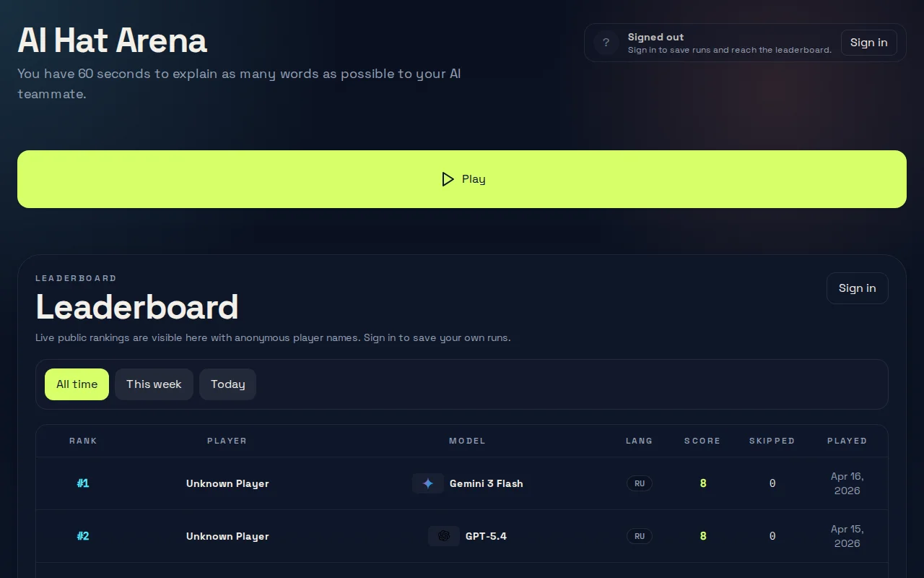Click RU badge in Gemini 3 Flash row
Image resolution: width=924 pixels, height=578 pixels.
[x=640, y=483]
